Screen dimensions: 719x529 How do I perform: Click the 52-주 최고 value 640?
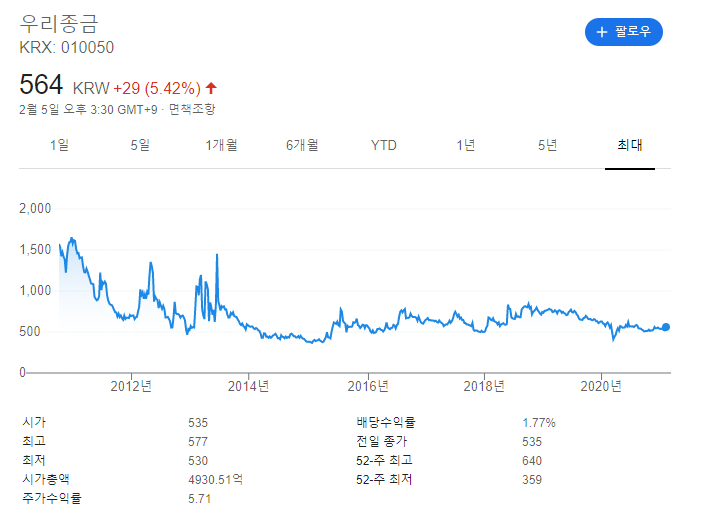point(532,460)
